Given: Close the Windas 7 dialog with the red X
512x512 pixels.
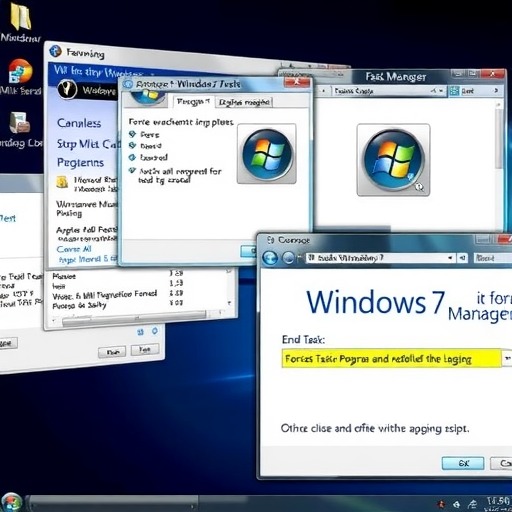Looking at the screenshot, I should coord(297,82).
